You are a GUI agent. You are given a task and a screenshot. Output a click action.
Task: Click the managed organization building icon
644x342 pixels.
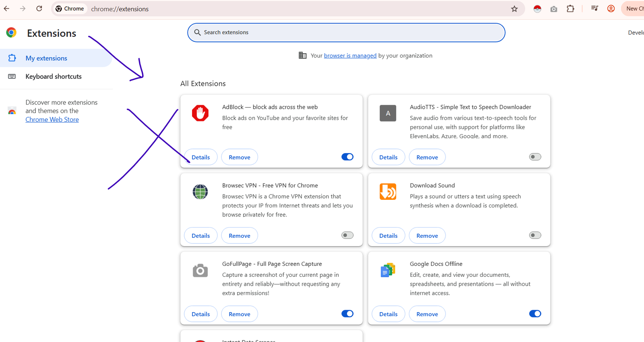(303, 55)
